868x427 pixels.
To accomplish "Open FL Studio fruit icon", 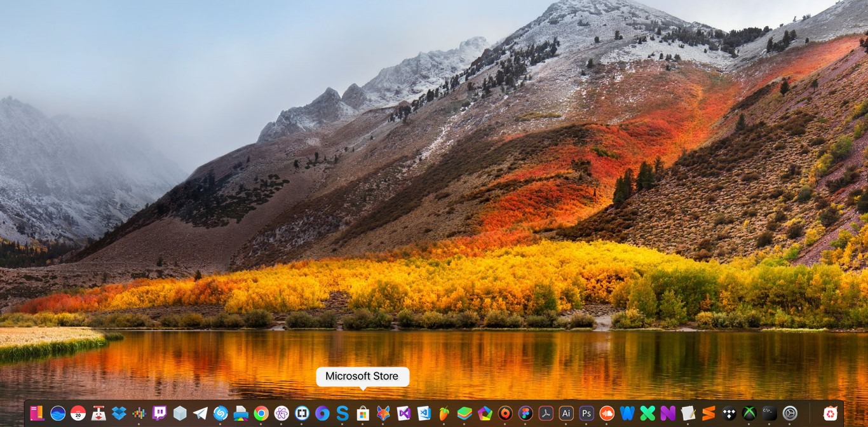I will tap(444, 413).
